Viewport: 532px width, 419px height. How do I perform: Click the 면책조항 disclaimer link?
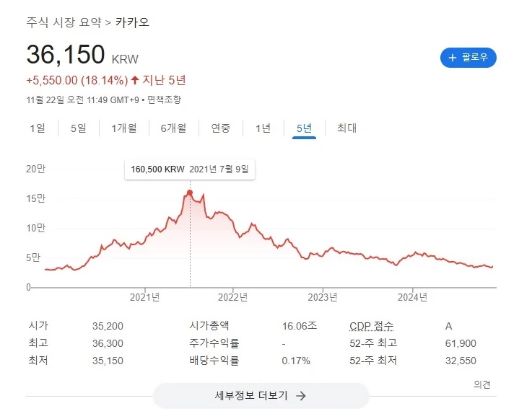coord(165,100)
